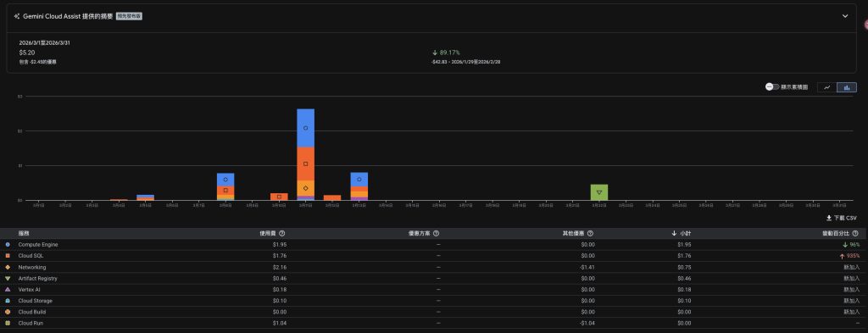Viewport: 868px width, 333px height.
Task: Click the Vertex AI usage value $0.18
Action: tap(280, 289)
